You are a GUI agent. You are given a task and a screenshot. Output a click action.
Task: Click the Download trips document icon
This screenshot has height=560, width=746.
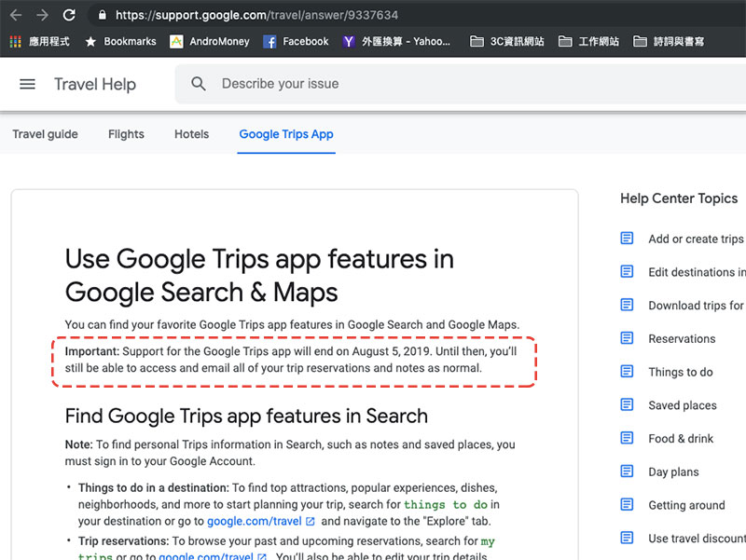coord(627,305)
